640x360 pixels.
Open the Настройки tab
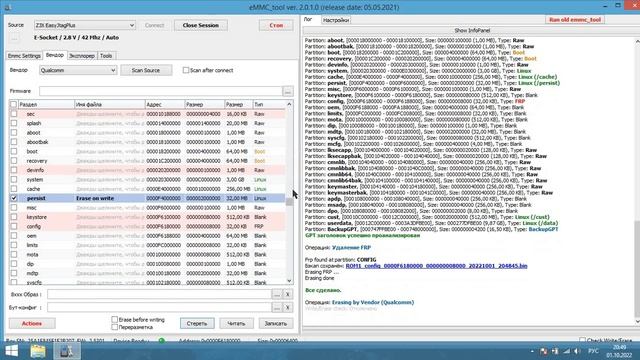point(336,20)
